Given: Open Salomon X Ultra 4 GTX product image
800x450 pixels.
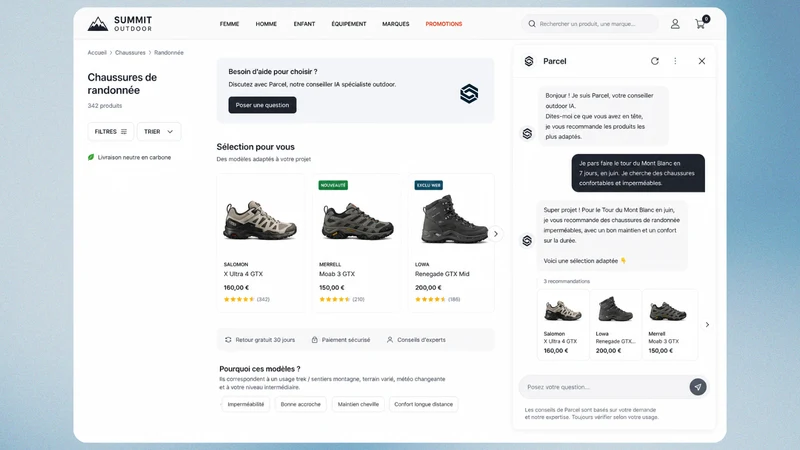Looking at the screenshot, I should pyautogui.click(x=260, y=220).
